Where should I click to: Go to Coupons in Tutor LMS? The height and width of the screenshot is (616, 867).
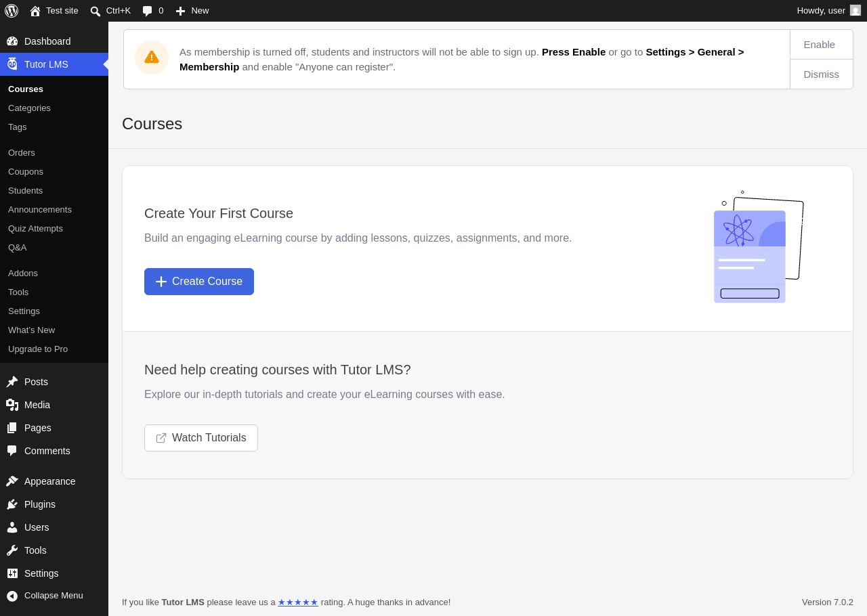pos(26,171)
